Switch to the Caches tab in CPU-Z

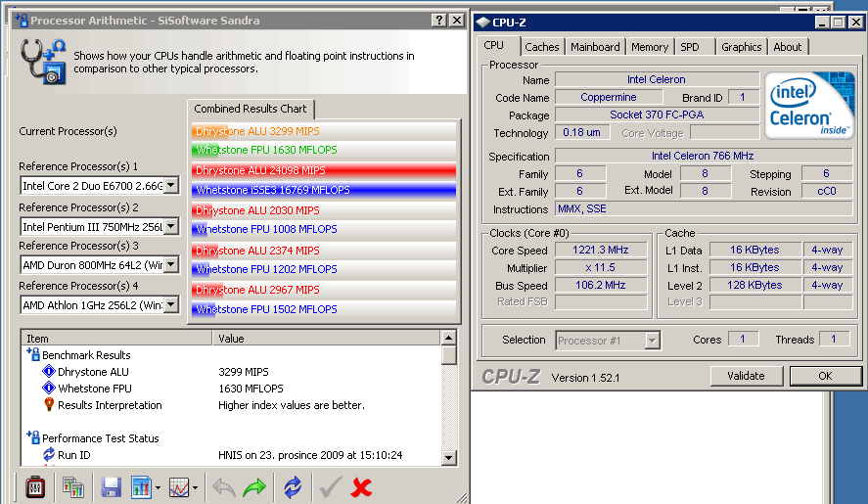(x=541, y=47)
